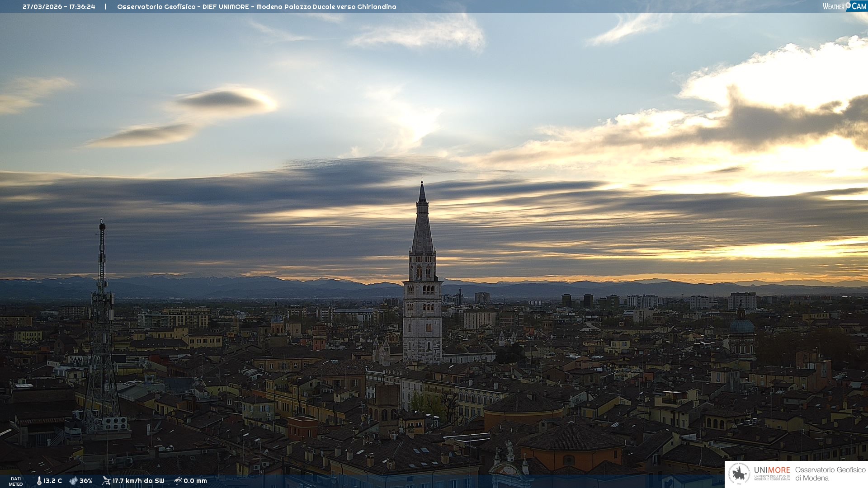868x488 pixels.
Task: Select the DATI METEO label
Action: pyautogui.click(x=16, y=481)
